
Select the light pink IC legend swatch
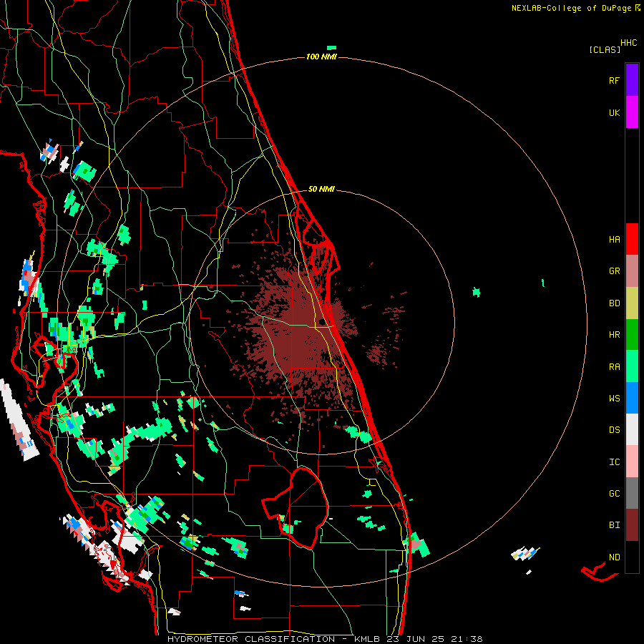coord(632,462)
